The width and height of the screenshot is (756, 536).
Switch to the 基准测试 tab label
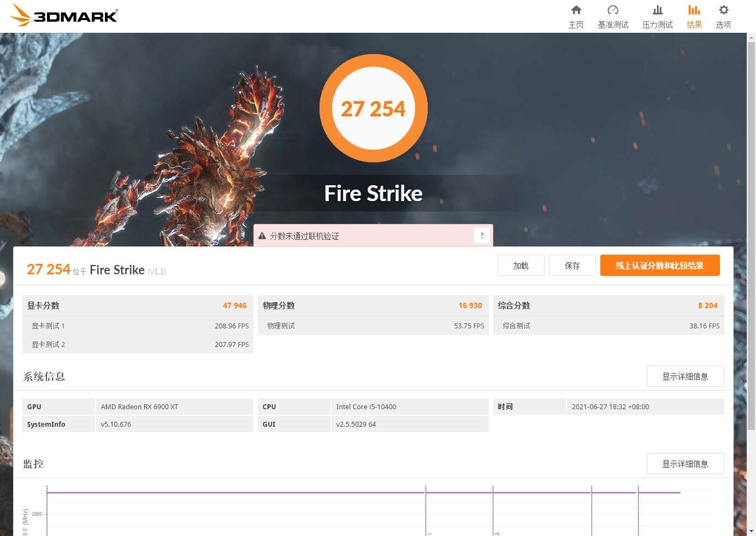tap(613, 25)
